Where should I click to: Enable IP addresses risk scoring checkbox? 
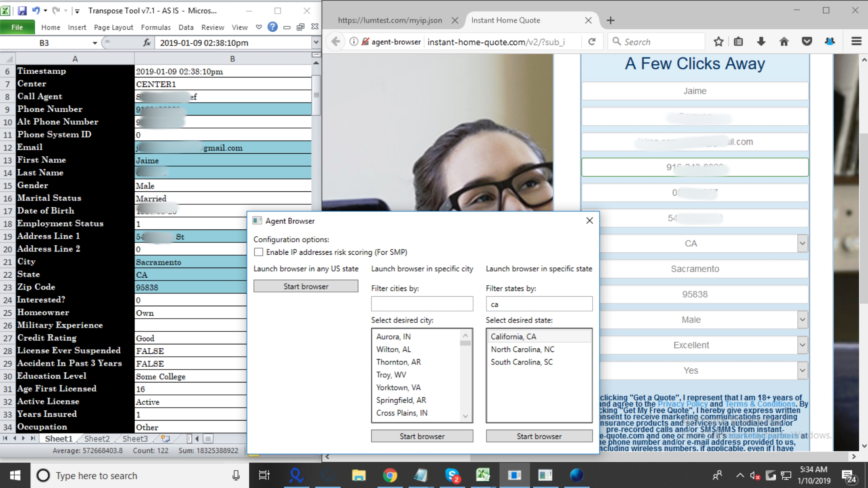coord(258,252)
